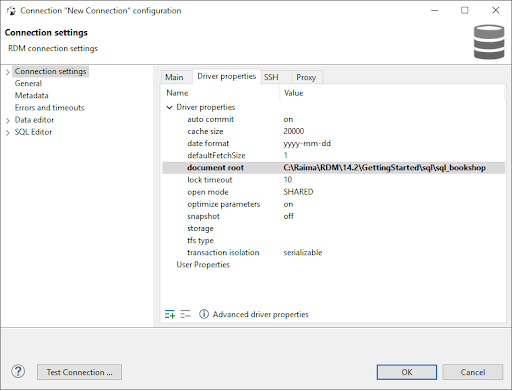Click the empty storage value cell
512x390 pixels.
pyautogui.click(x=393, y=228)
